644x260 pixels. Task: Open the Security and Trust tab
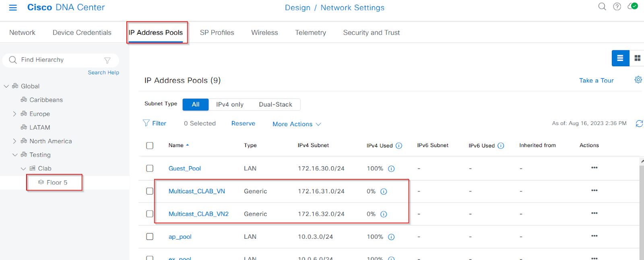[372, 33]
